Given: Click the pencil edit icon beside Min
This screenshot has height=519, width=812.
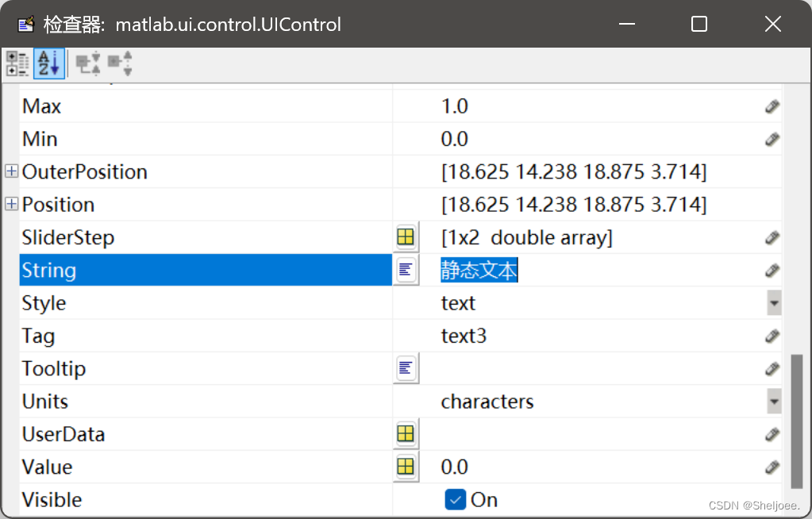Looking at the screenshot, I should pyautogui.click(x=772, y=138).
